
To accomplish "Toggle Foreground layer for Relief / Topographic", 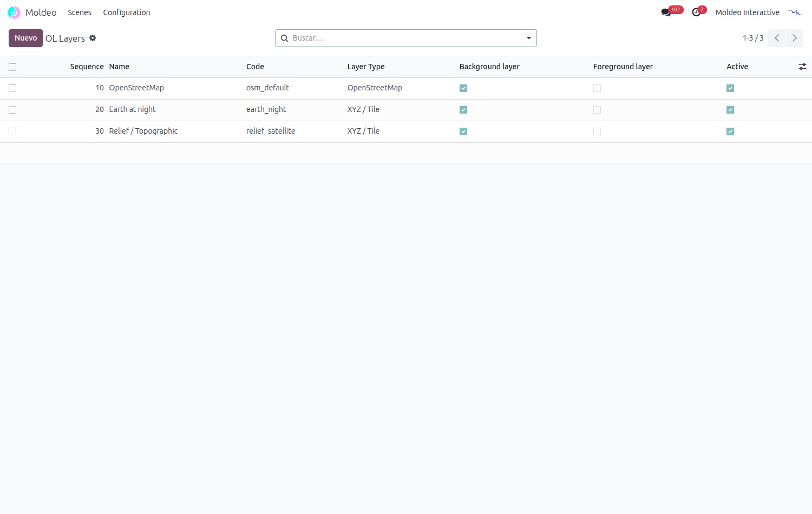I will (597, 131).
